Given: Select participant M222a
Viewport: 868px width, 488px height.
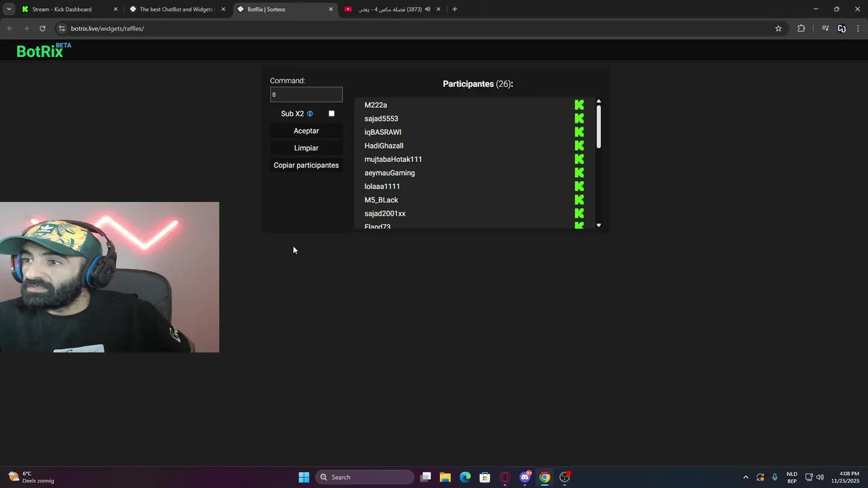Looking at the screenshot, I should 376,105.
